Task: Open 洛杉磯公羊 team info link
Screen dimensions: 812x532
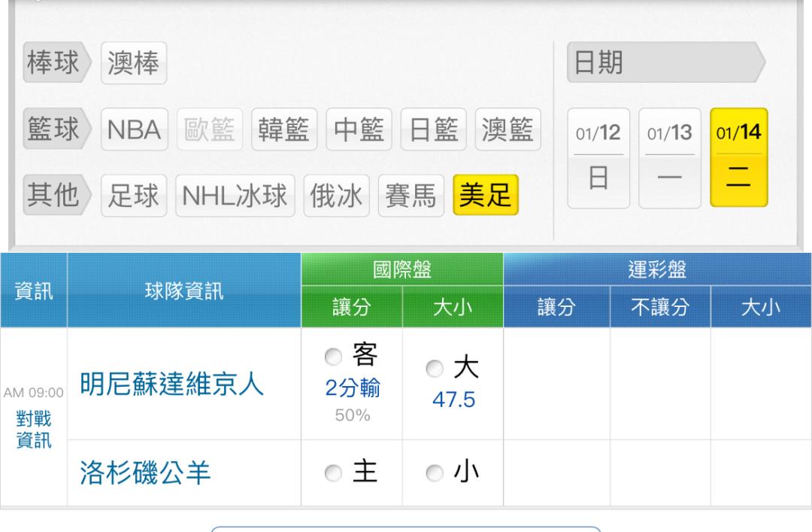Action: coord(145,473)
